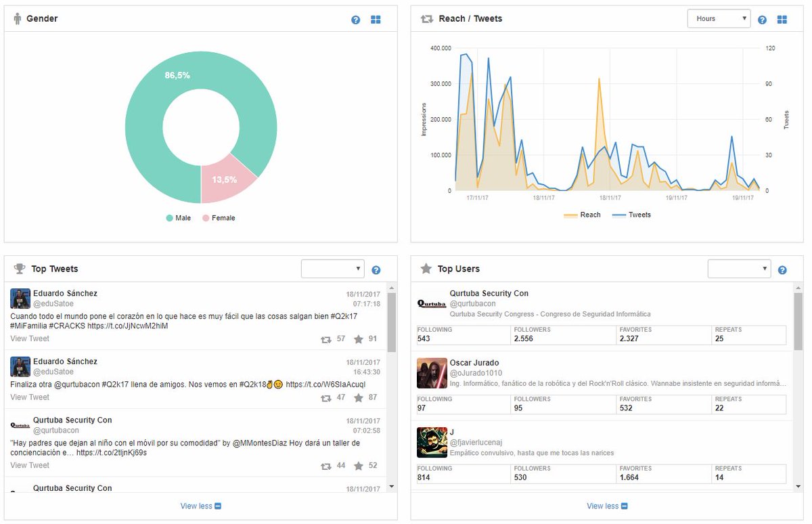Click the trophy icon beside Top Tweets
The width and height of the screenshot is (812, 524).
[x=20, y=269]
